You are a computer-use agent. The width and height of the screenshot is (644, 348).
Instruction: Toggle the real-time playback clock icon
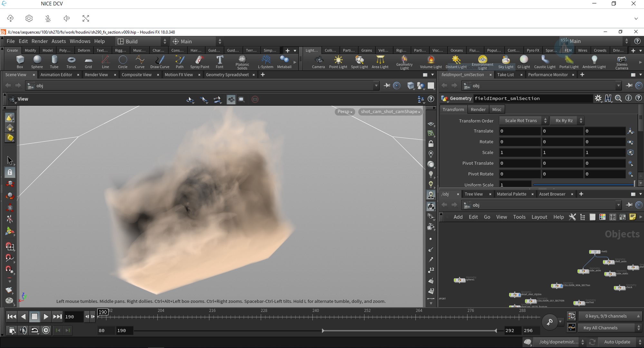(x=46, y=330)
